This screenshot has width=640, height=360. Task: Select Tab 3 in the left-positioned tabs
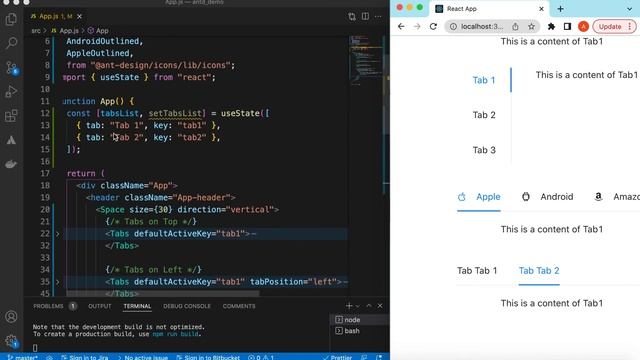click(484, 150)
